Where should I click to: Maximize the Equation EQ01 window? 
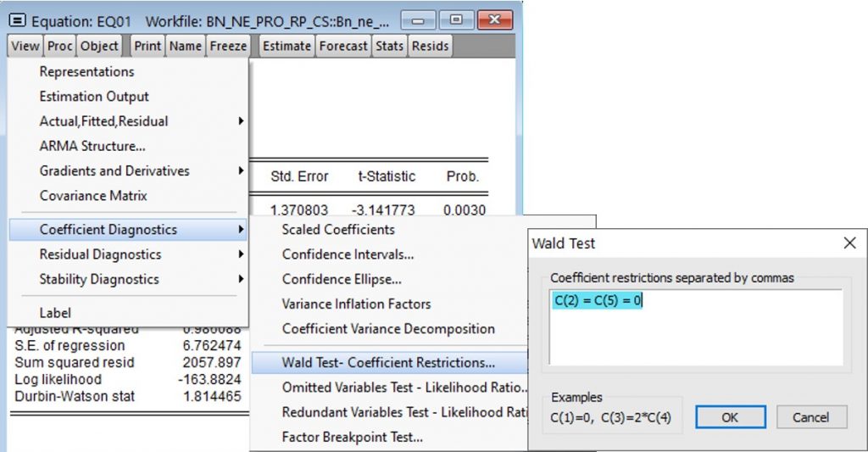[x=457, y=20]
